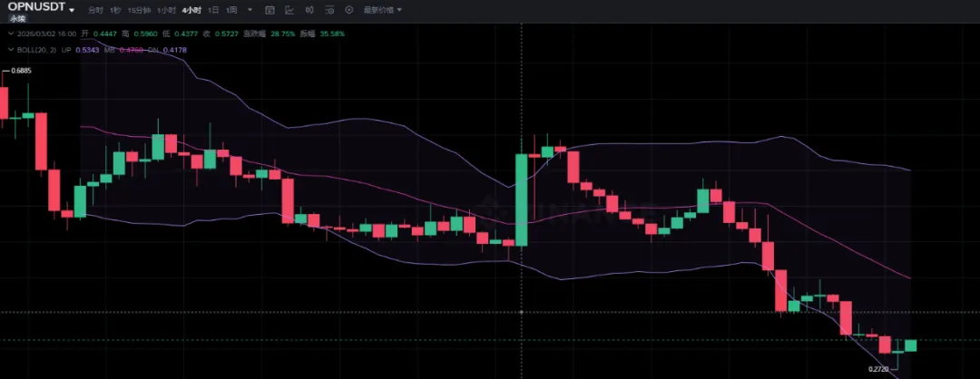Switch to the 15分钟 interval

pos(139,10)
